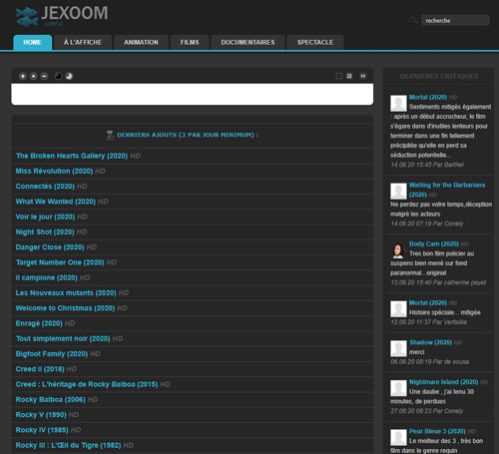Click the Dernières critiques heading

(439, 76)
